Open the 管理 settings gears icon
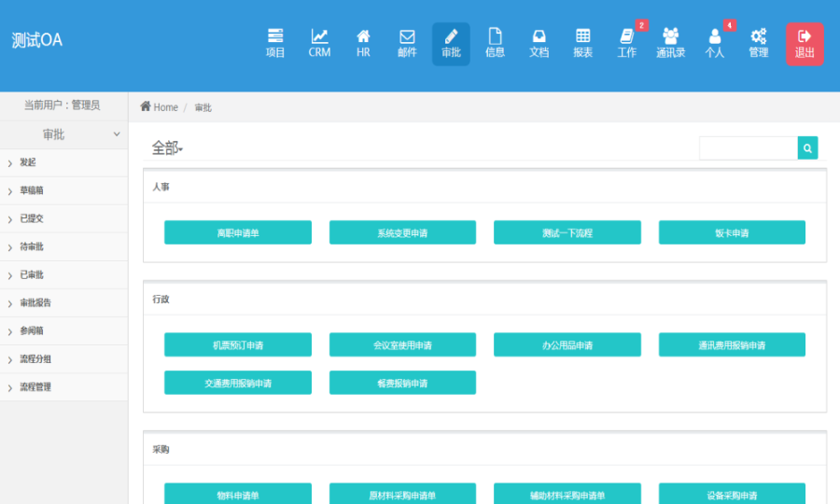Screen dimensions: 840x504 (x=758, y=43)
